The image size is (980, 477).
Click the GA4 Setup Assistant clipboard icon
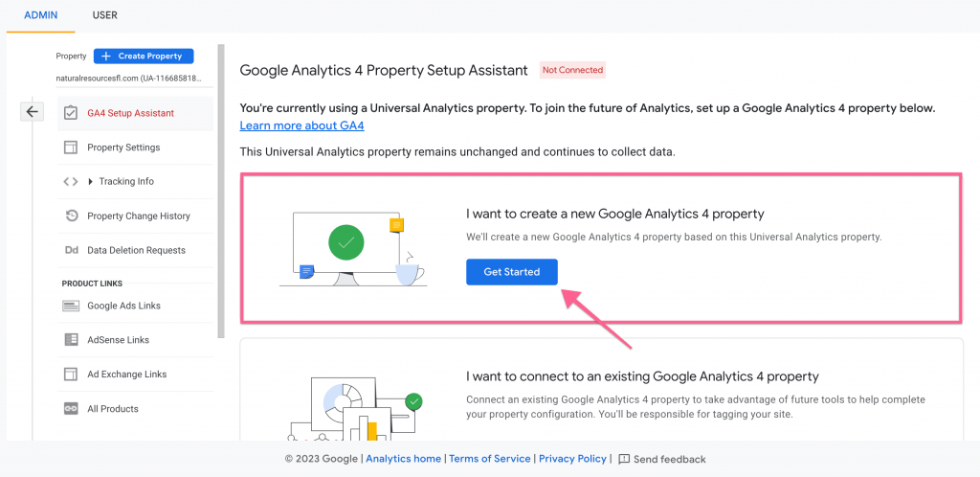(x=71, y=113)
